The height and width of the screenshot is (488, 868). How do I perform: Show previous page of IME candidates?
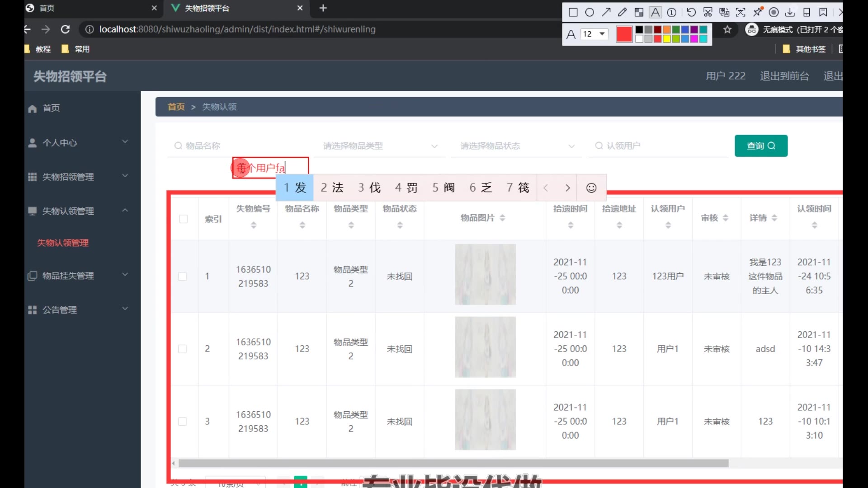tap(546, 188)
